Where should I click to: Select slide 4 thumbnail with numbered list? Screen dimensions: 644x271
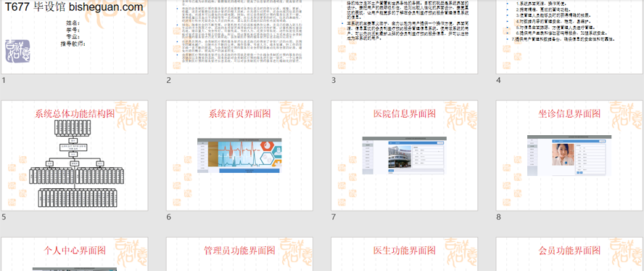tap(569, 37)
